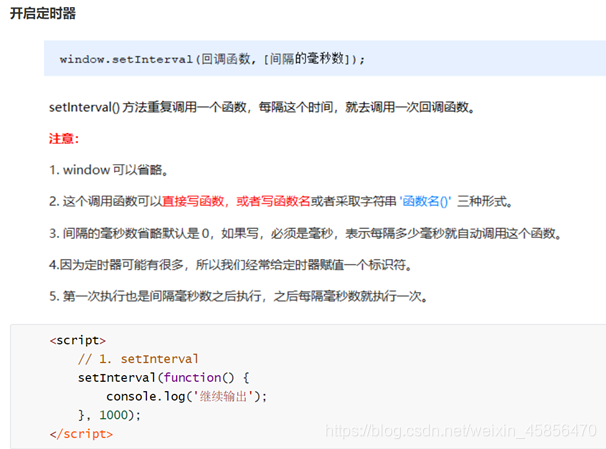The width and height of the screenshot is (606, 449).
Task: Click the red text 直接写函数
Action: (x=193, y=201)
